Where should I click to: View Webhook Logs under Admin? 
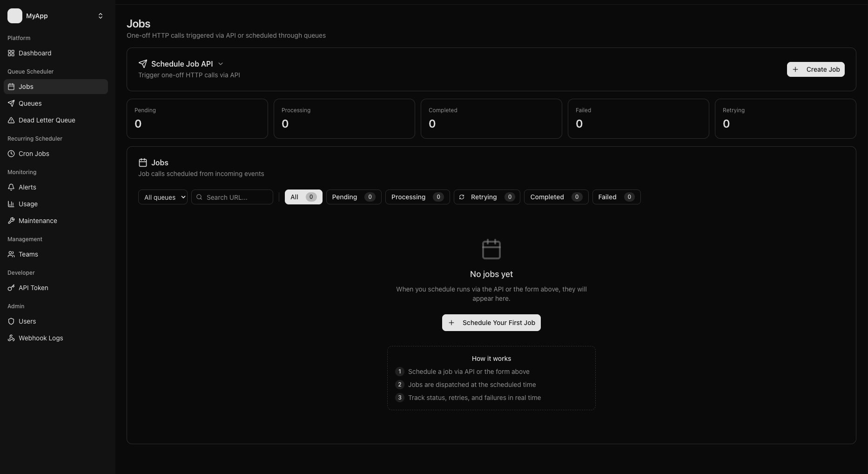tap(40, 338)
